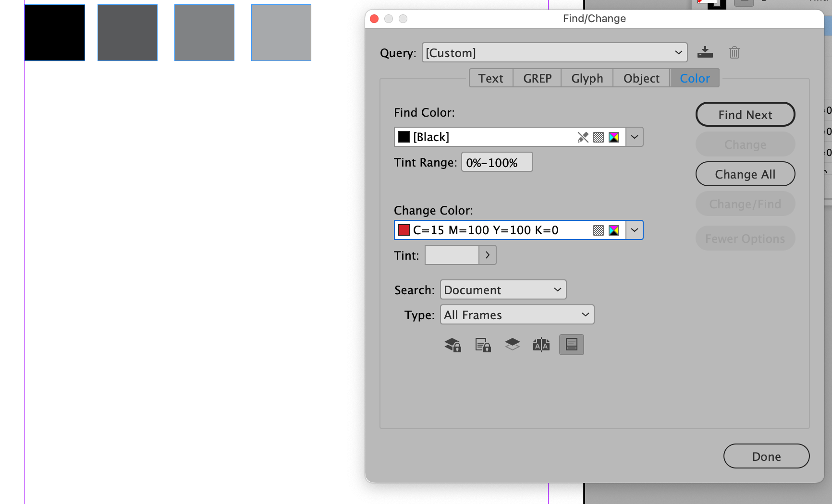Switch to the GREP tab
The image size is (832, 504).
tap(537, 78)
